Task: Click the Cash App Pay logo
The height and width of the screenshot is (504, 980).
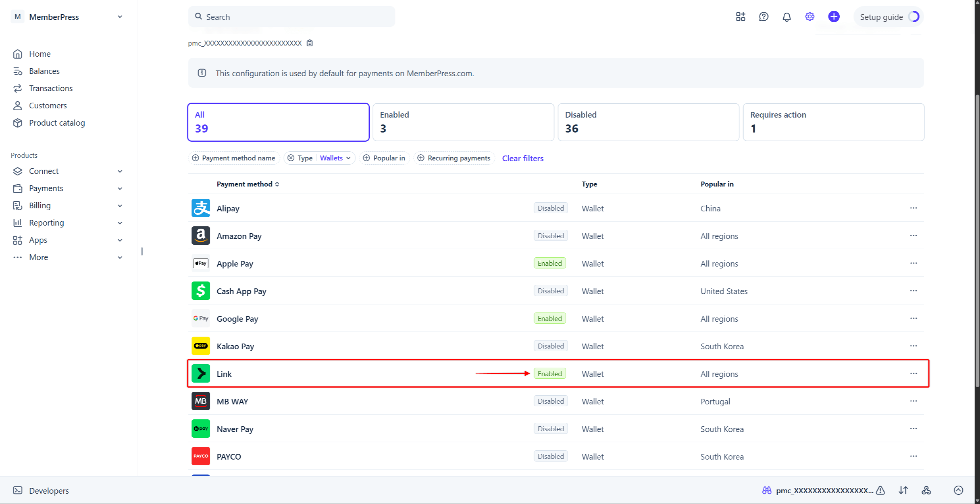Action: (200, 291)
